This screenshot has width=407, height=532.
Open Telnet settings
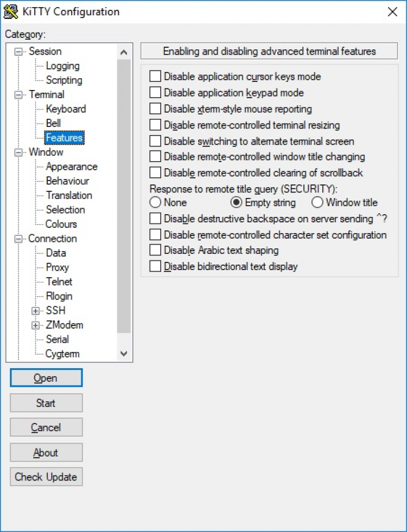[59, 281]
